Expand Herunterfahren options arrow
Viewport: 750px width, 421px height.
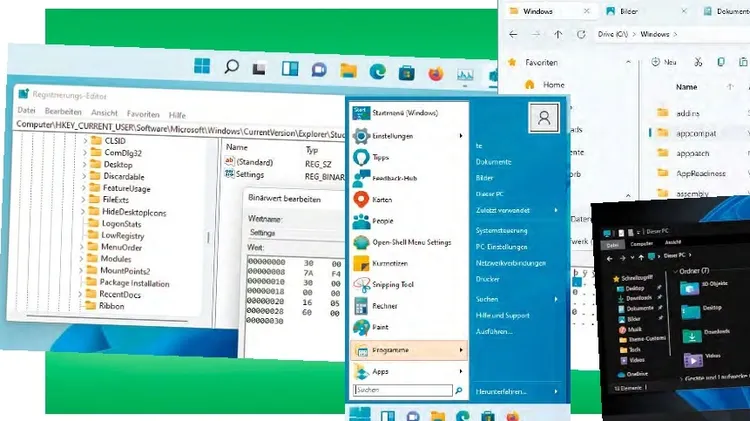[556, 391]
